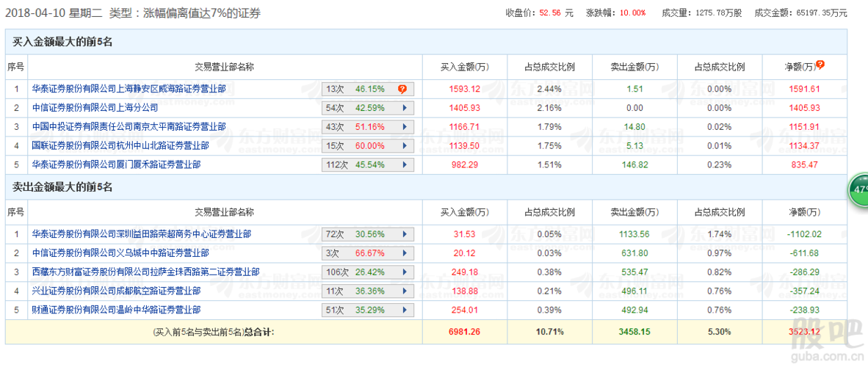Open 财通证券温岭中华路证券营业部 link
The width and height of the screenshot is (868, 367).
tap(116, 310)
